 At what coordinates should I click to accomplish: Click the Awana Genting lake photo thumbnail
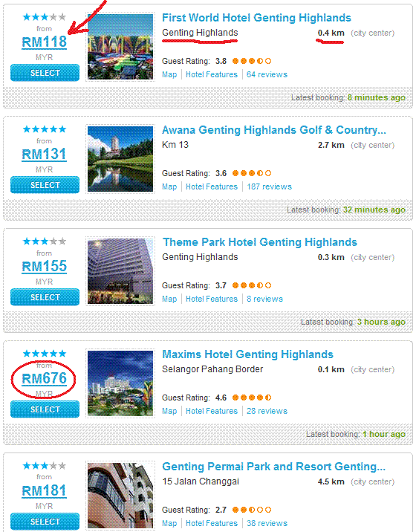pos(120,159)
